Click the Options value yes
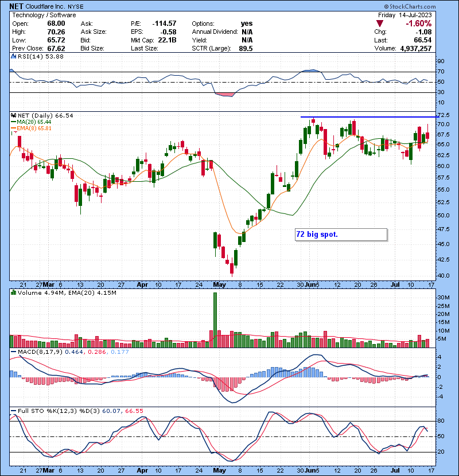This screenshot has width=459, height=476. [247, 24]
